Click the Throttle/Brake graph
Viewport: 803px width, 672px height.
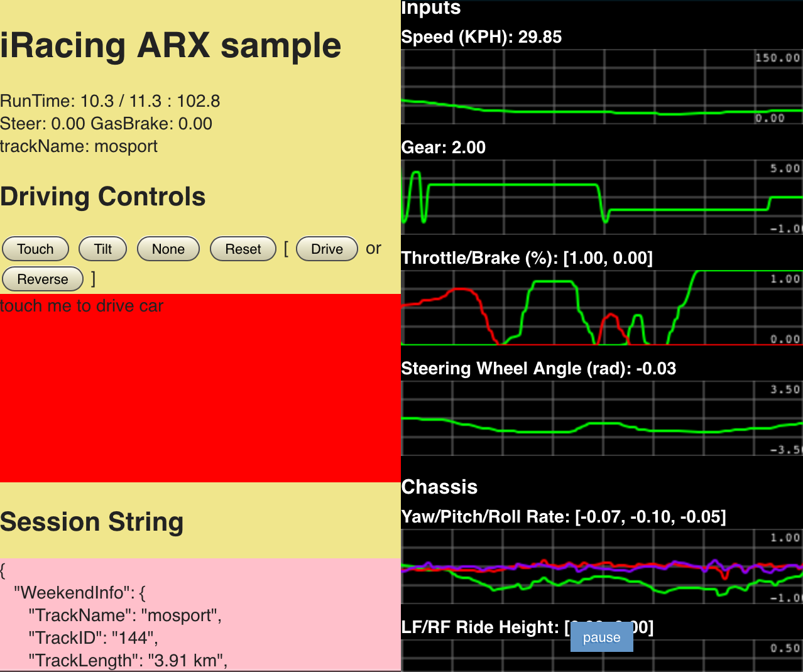(x=602, y=308)
